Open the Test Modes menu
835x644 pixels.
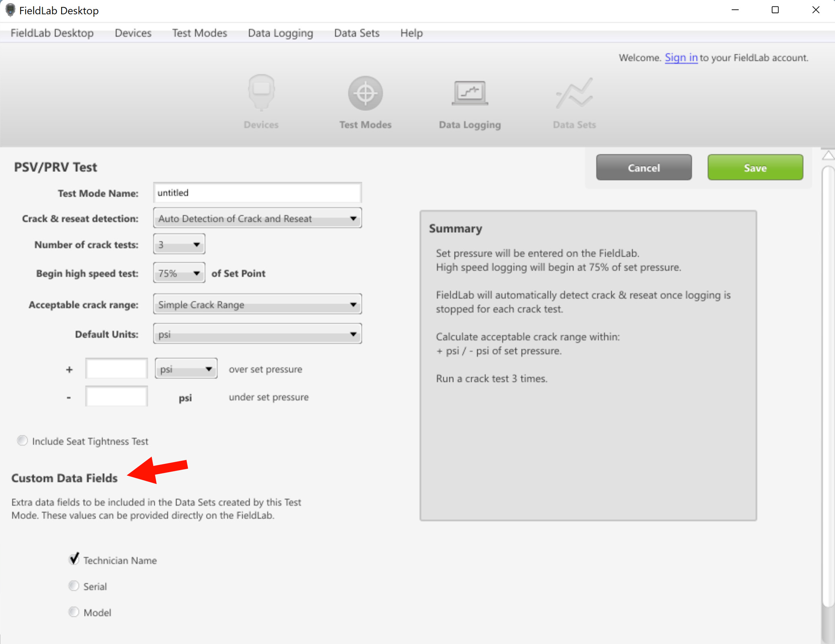pos(200,33)
